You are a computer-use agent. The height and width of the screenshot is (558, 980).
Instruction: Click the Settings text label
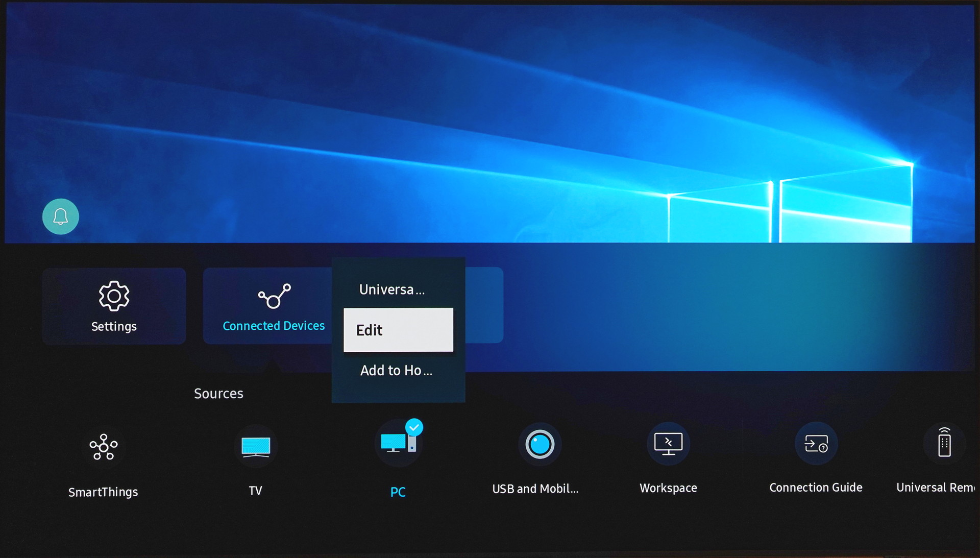114,326
